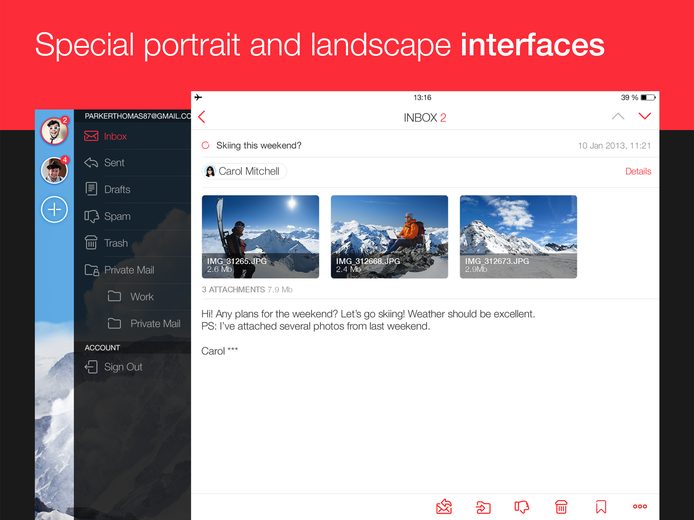Add a new account with plus button

[x=54, y=209]
